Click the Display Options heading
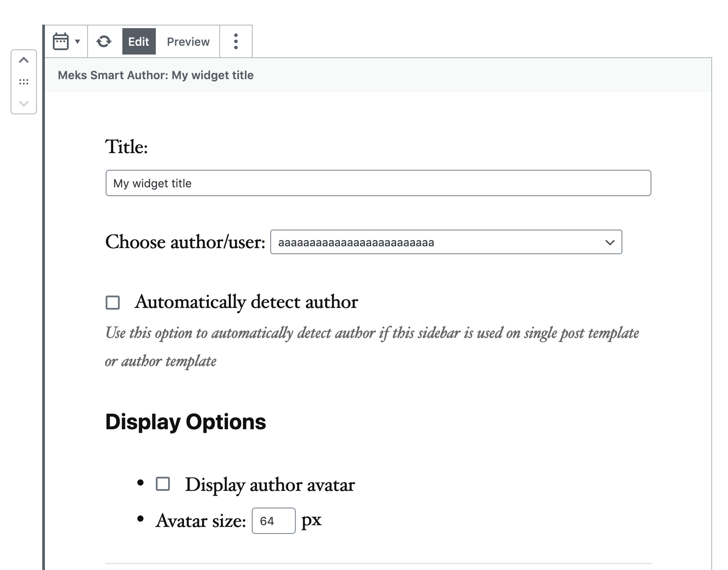Image resolution: width=728 pixels, height=570 pixels. [x=186, y=422]
